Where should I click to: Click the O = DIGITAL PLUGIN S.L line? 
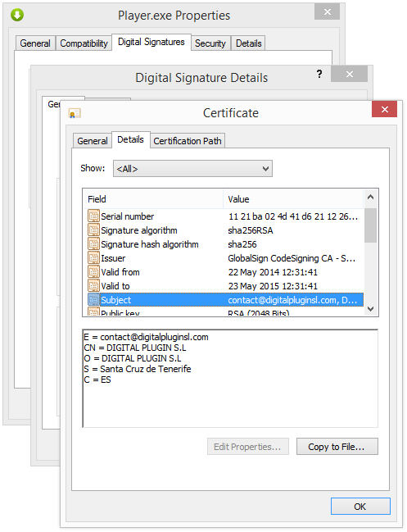pos(133,358)
